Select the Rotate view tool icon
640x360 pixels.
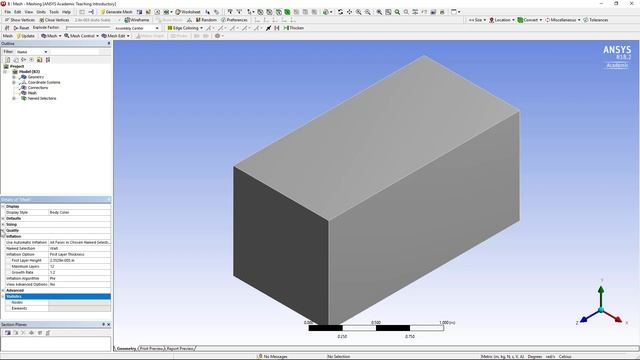340,12
